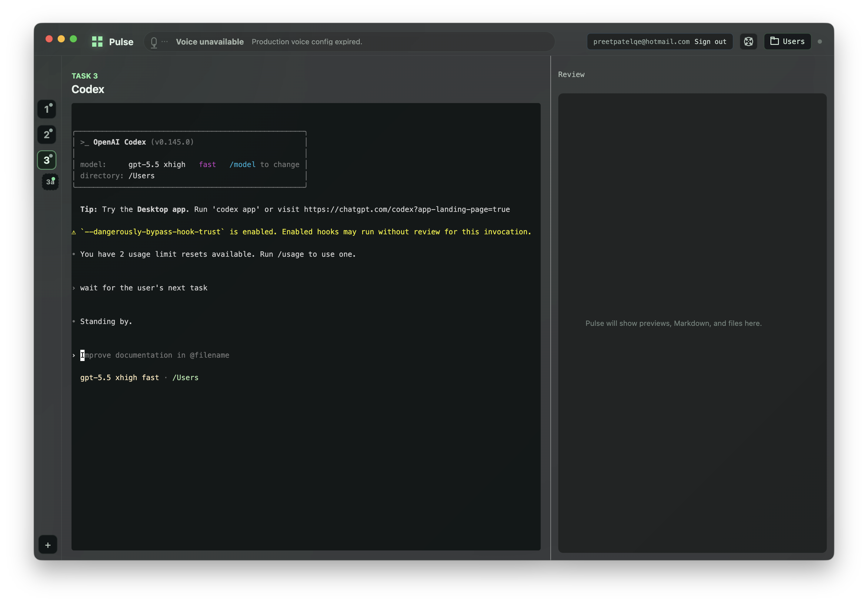
Task: Close the Pulse window
Action: [x=49, y=39]
